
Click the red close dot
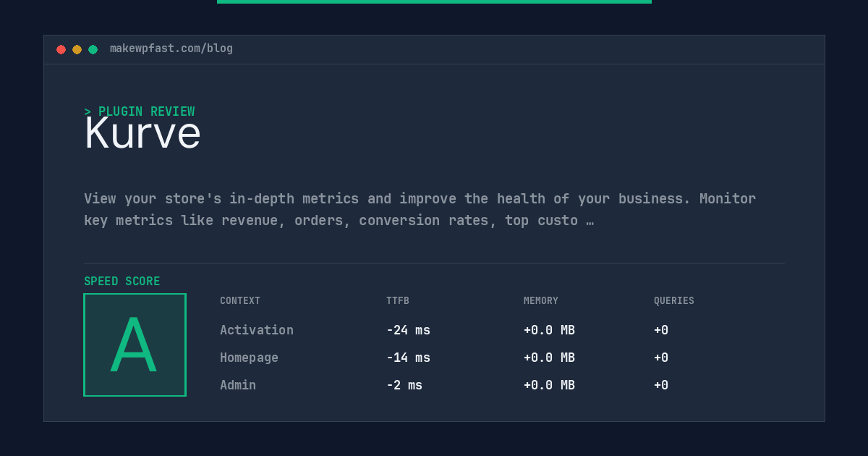(61, 49)
